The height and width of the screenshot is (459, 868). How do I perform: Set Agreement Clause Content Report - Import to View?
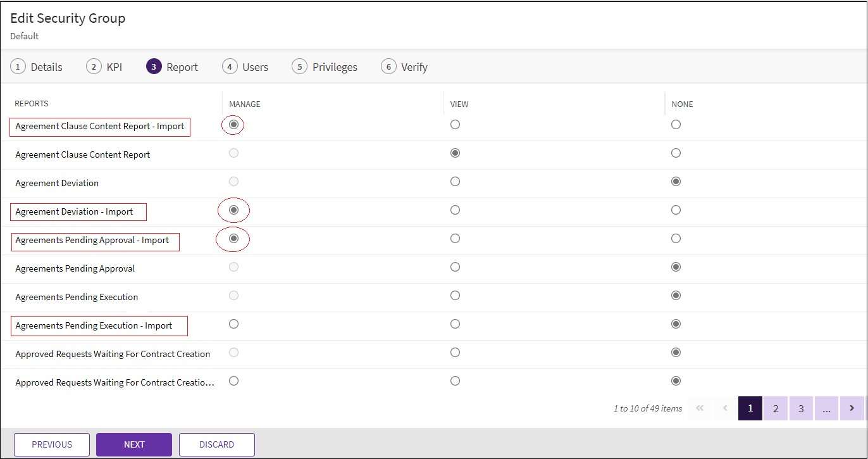[x=455, y=125]
